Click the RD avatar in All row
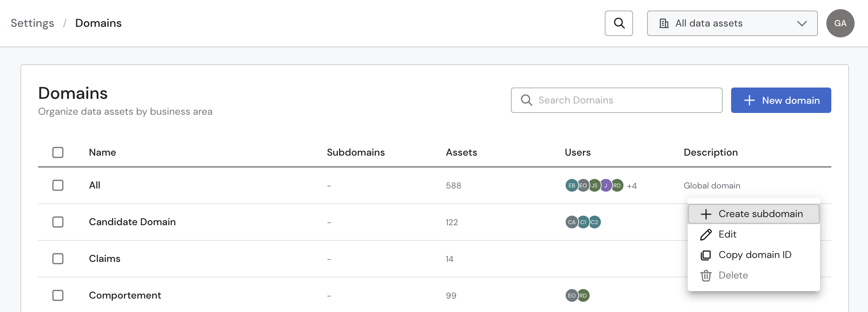Image resolution: width=868 pixels, height=312 pixels. coord(617,185)
